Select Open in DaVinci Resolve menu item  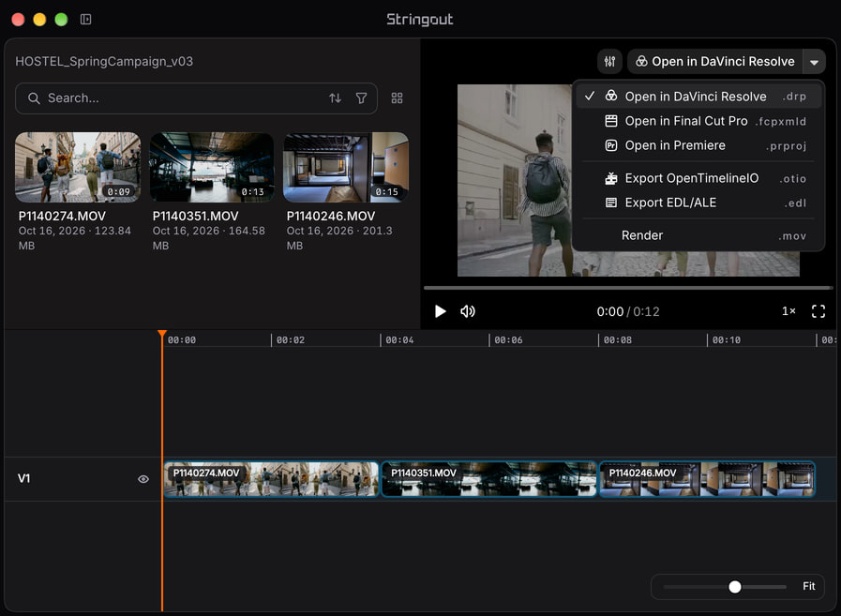pos(698,97)
